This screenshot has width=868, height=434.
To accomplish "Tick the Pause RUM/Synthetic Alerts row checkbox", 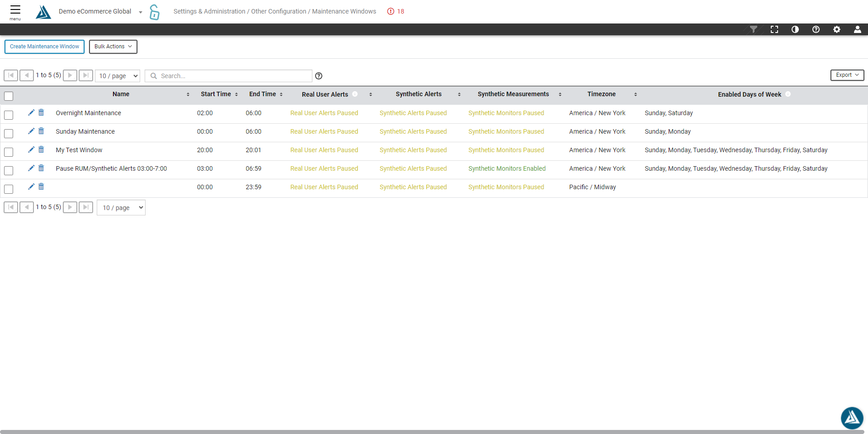I will point(9,171).
